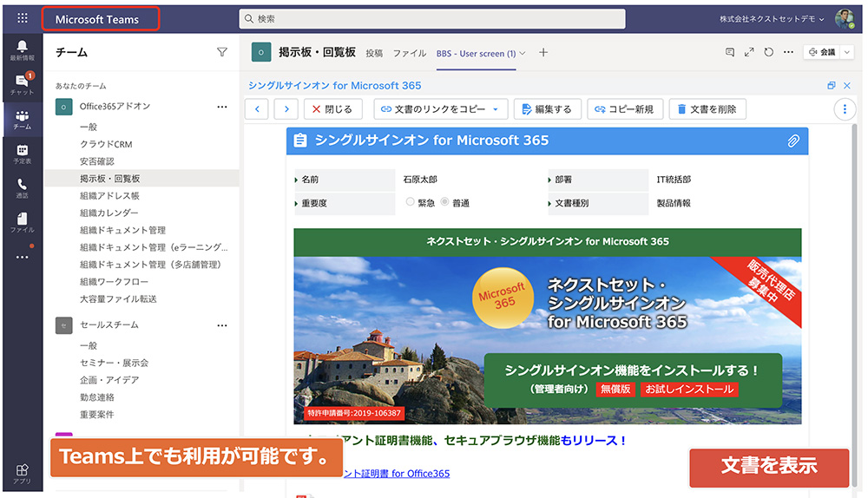Open the Apps store icon
This screenshot has width=868, height=498.
(23, 474)
